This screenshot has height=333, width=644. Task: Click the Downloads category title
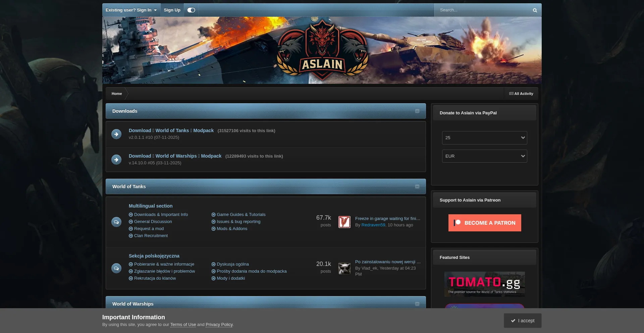(x=125, y=111)
